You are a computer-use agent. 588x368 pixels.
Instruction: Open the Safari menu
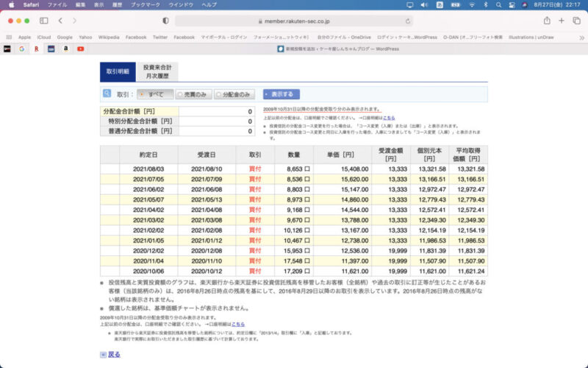click(x=31, y=5)
